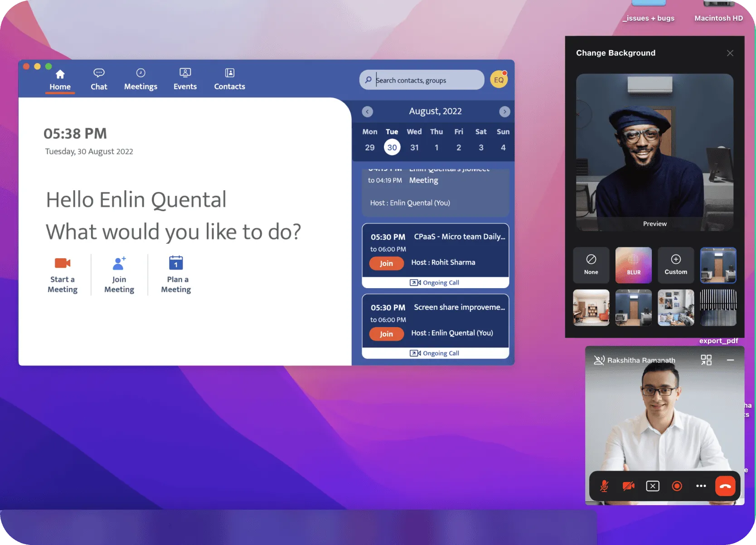Click the Search contacts, groups field

click(426, 80)
